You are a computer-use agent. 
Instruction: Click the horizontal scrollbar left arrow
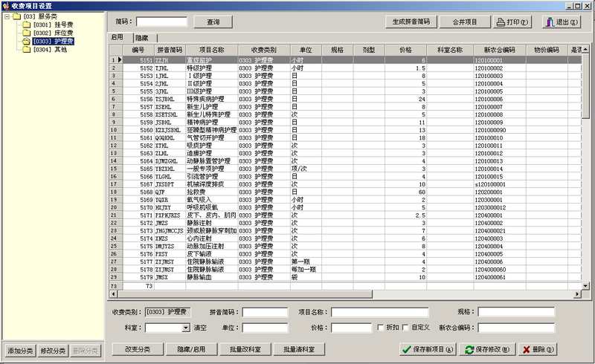tap(114, 294)
